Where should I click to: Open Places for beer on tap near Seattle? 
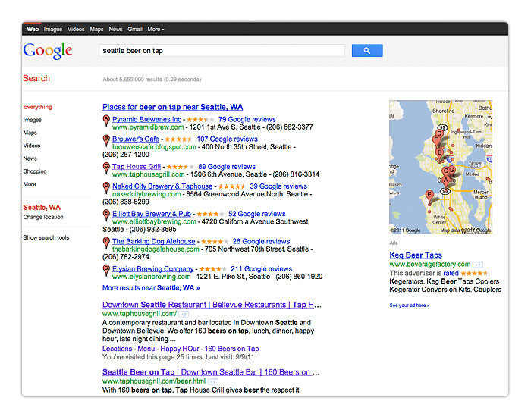[173, 107]
